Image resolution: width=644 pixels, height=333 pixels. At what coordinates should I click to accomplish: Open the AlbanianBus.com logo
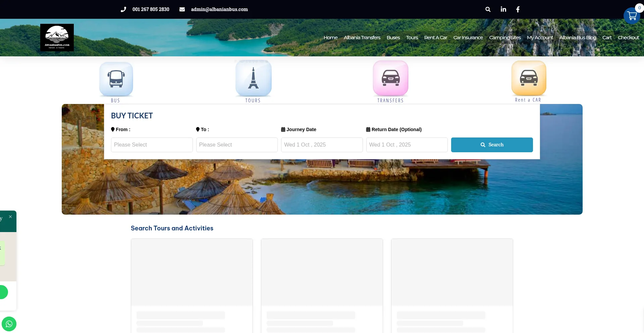click(57, 38)
